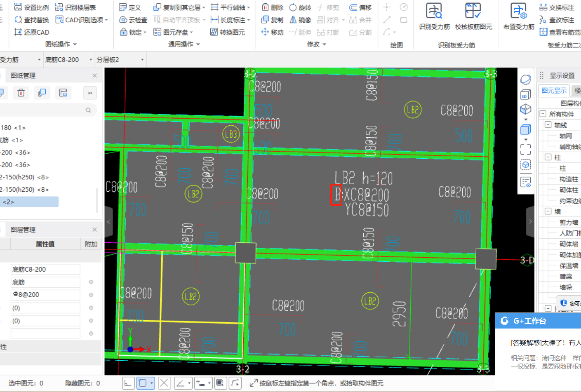Screen dimensions: 581x392
Task: Click the wireframe cube view icon
Action: [x=525, y=109]
